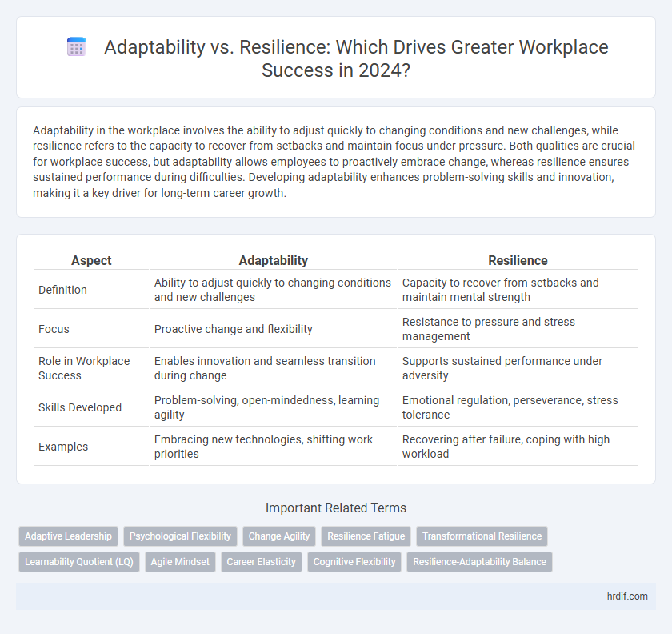This screenshot has height=634, width=672.
Task: Click the calendar icon beside the title
Action: 77,46
